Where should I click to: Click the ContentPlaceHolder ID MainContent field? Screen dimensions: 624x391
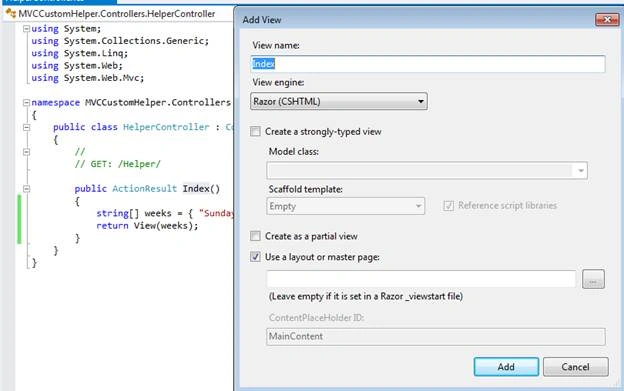pos(436,337)
